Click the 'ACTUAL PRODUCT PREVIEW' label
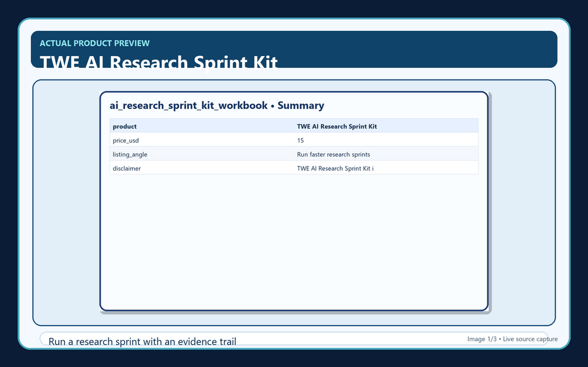The width and height of the screenshot is (588, 367). click(95, 43)
